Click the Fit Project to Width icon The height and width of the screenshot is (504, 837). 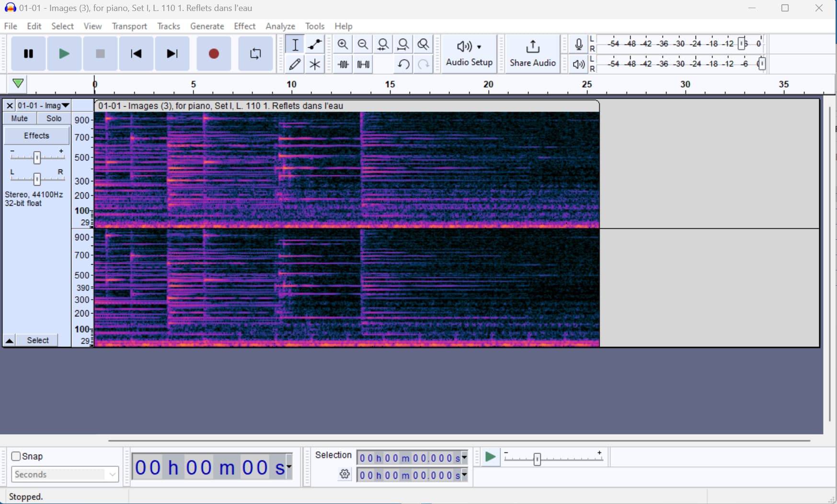click(403, 45)
